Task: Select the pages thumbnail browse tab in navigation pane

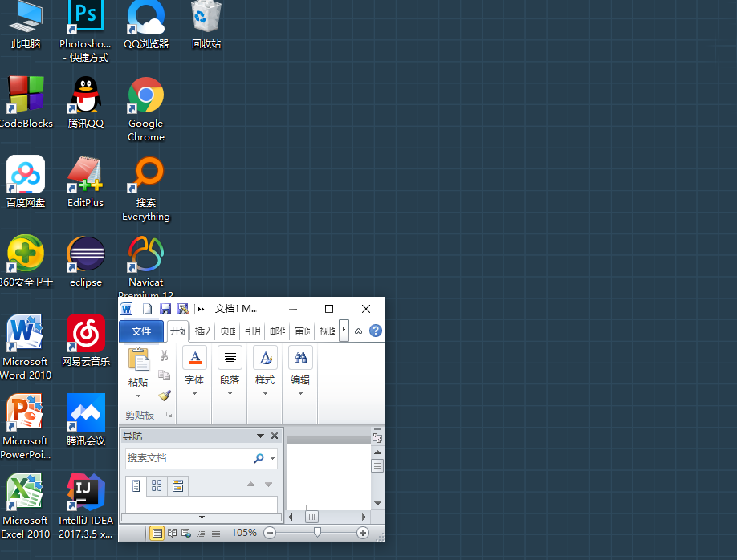Action: 157,485
